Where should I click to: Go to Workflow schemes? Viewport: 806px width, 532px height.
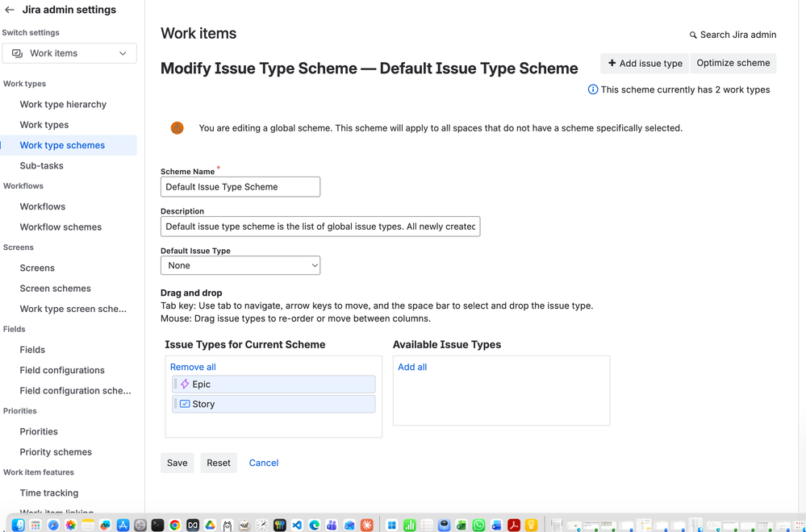[x=61, y=227]
